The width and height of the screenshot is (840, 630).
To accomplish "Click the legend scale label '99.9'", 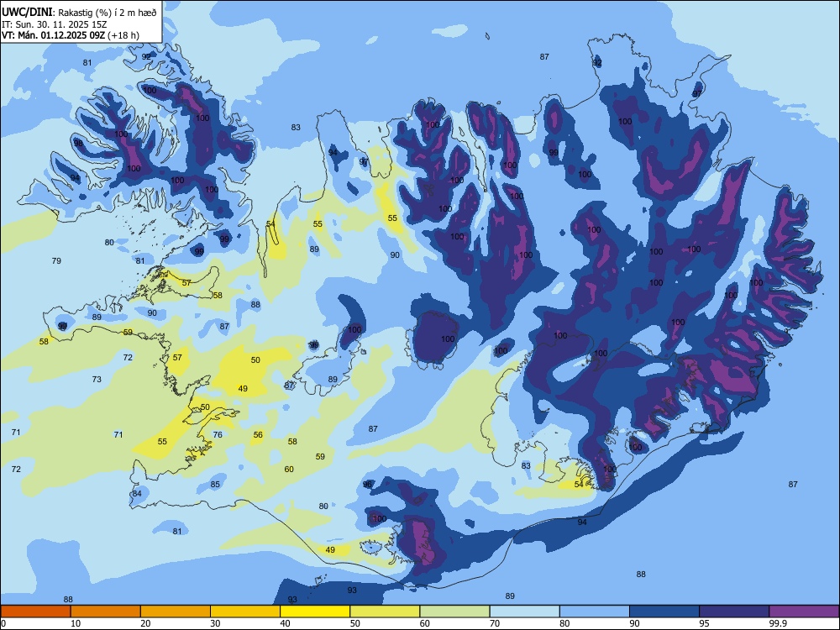I will click(778, 623).
